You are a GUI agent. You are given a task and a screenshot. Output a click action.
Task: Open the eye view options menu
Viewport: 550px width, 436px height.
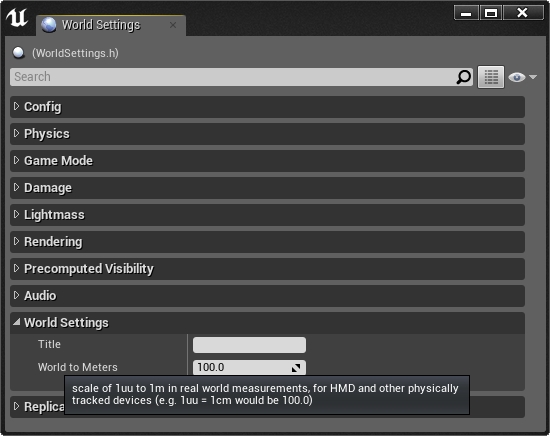click(522, 77)
